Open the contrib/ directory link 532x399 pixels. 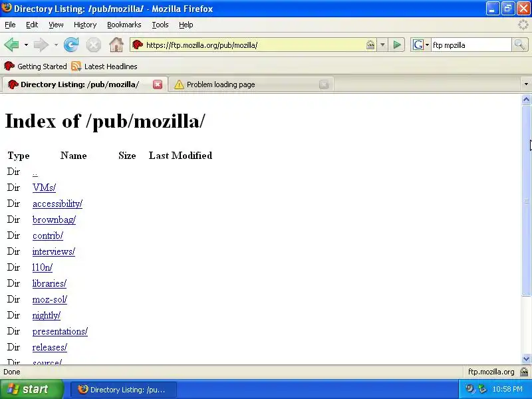point(48,235)
